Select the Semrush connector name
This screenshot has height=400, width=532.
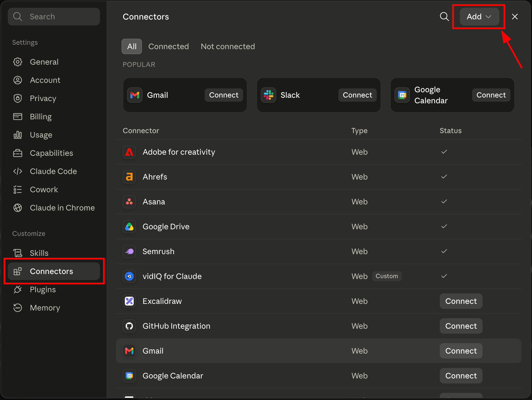pyautogui.click(x=159, y=251)
